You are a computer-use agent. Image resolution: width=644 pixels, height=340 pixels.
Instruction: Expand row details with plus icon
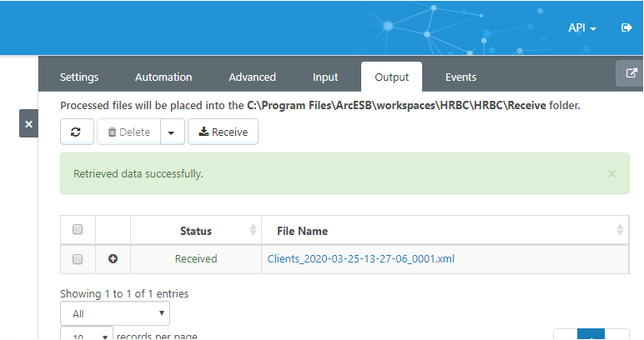coord(113,259)
